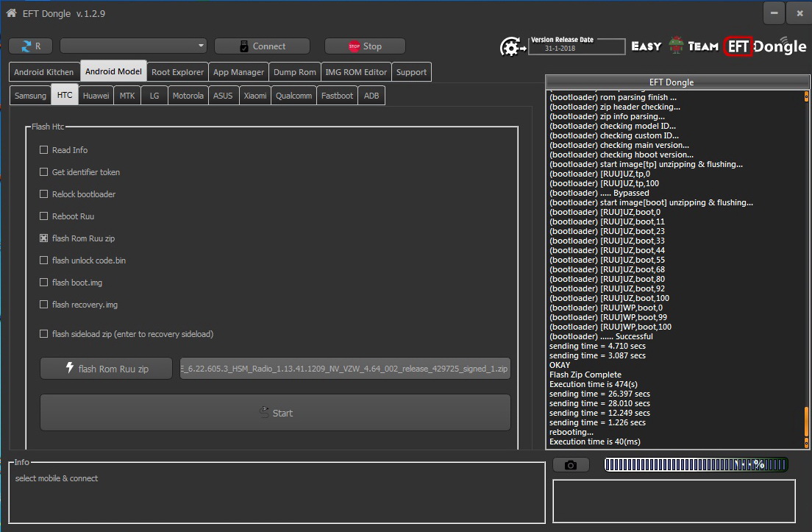The width and height of the screenshot is (812, 532).
Task: Minimize the EFT Dongle window
Action: pyautogui.click(x=774, y=13)
